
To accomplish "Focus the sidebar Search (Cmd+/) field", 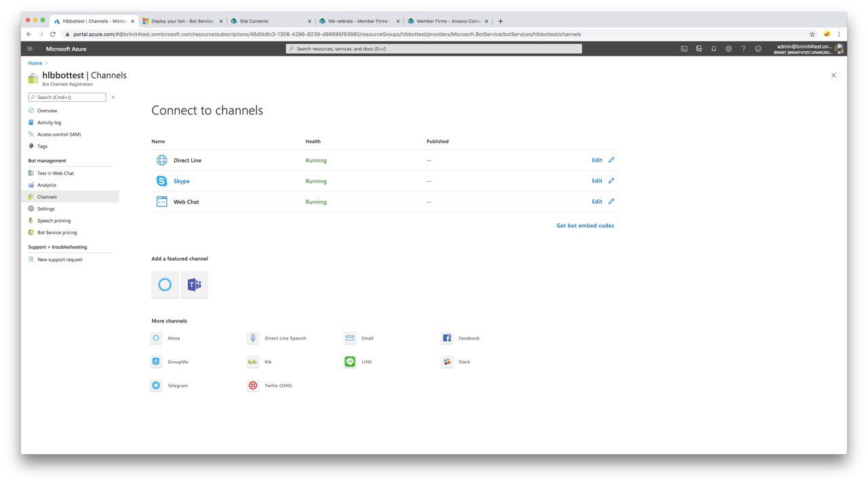I will point(67,97).
